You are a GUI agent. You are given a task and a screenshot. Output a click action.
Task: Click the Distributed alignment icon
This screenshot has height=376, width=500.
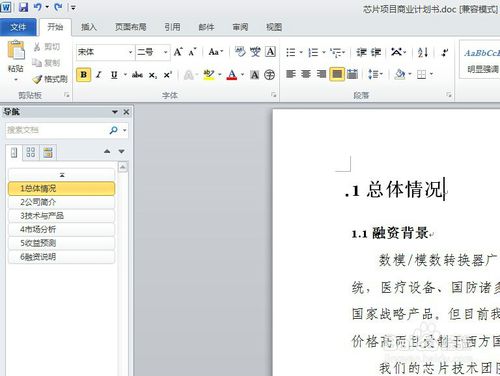352,74
